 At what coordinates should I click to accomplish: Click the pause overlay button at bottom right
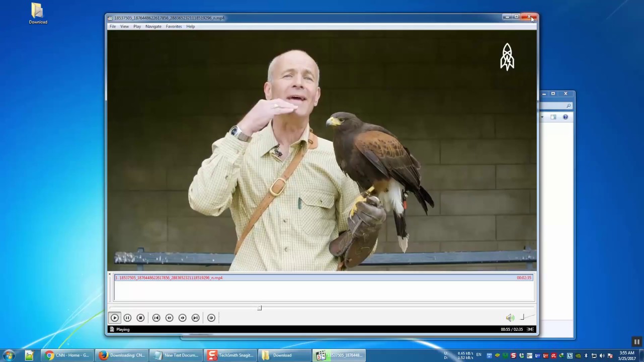click(637, 342)
